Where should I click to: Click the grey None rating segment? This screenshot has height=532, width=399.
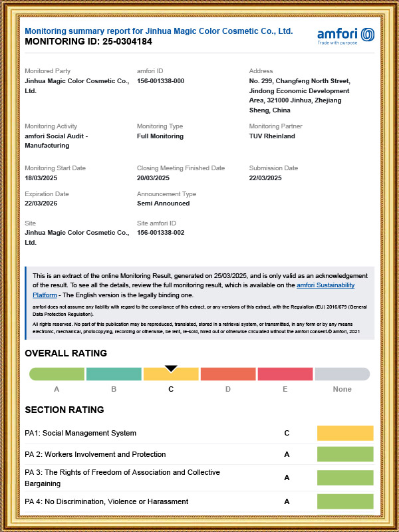click(x=342, y=374)
